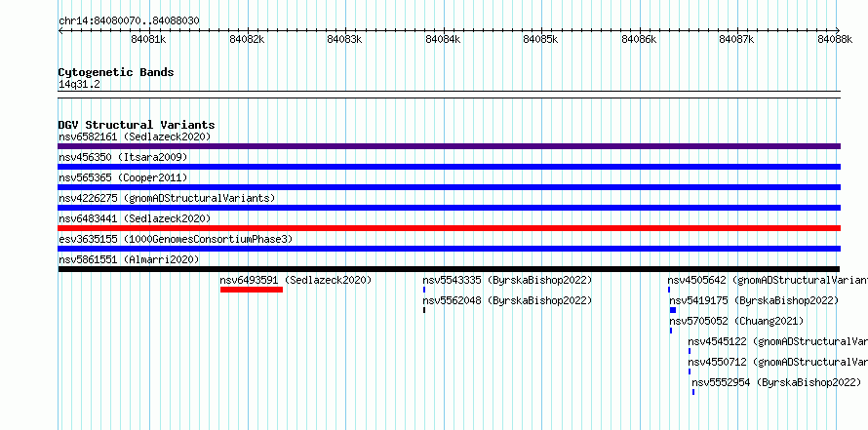The image size is (868, 430).
Task: Click the small blue marker under nsv4545122
Action: (x=690, y=351)
